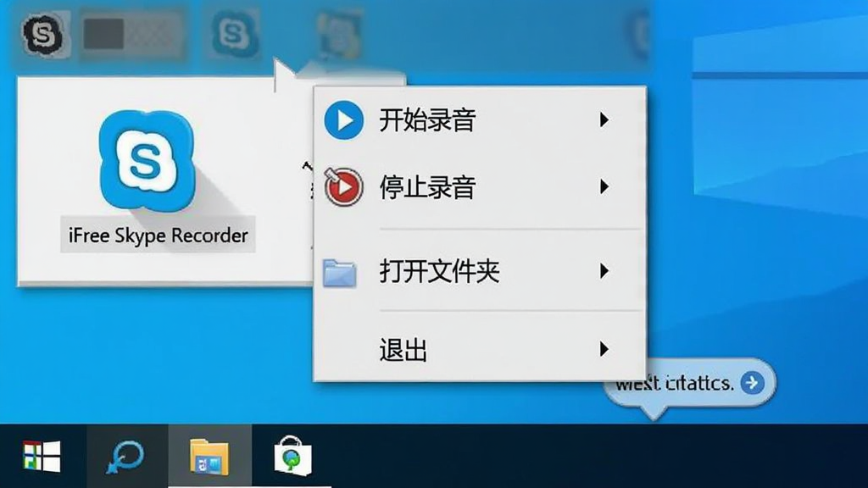Click the blue Skype icon in the top bar

click(236, 34)
